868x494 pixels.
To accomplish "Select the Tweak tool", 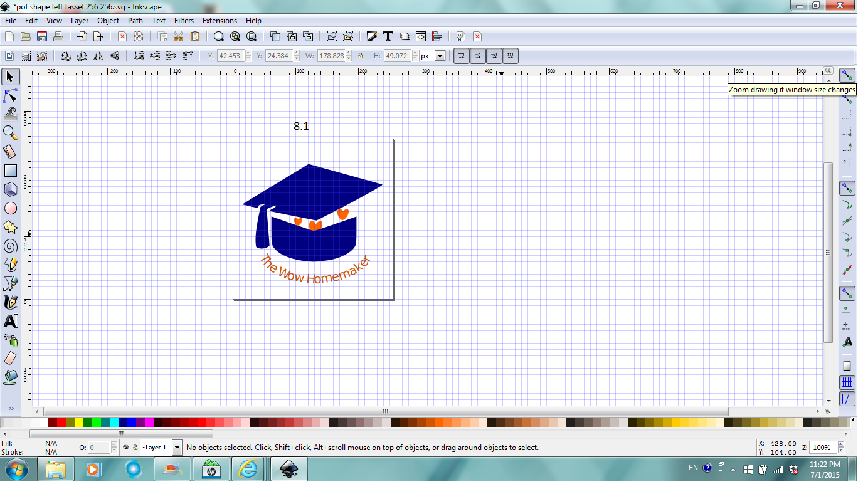I will click(x=11, y=114).
